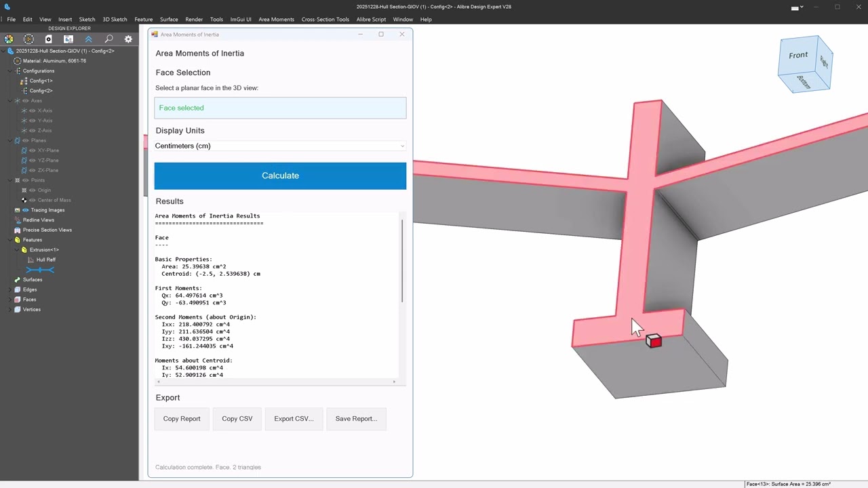Expand the Vertices tree node
The width and height of the screenshot is (868, 488).
(x=11, y=309)
